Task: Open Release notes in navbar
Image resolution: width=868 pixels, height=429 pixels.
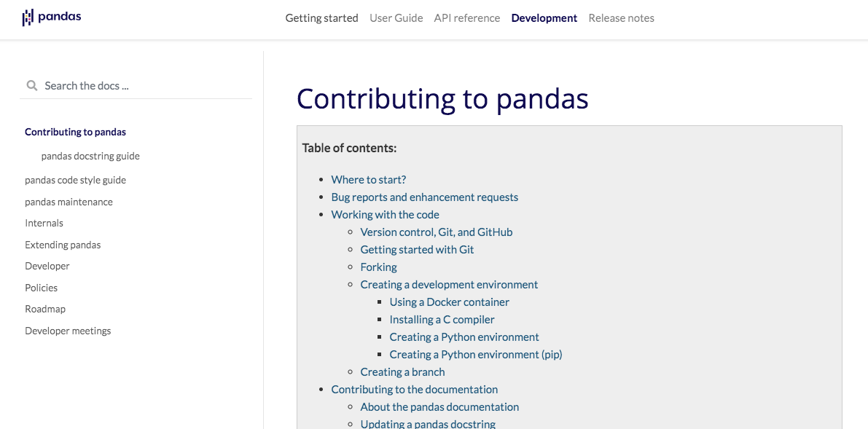Action: pyautogui.click(x=621, y=18)
